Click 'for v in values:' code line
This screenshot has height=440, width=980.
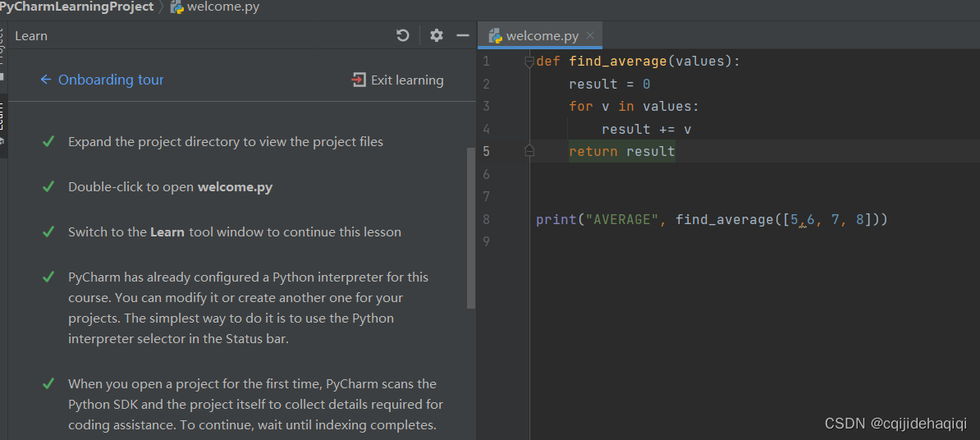pos(634,106)
